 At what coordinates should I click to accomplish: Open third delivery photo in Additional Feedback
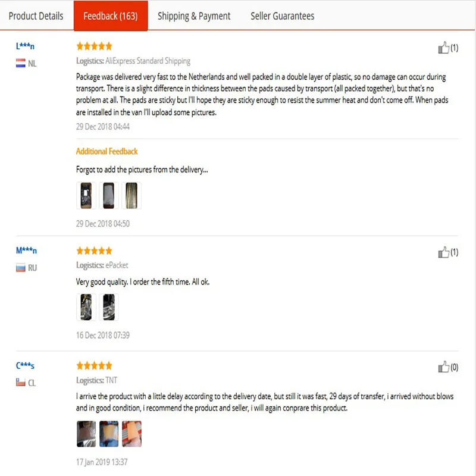coord(131,195)
